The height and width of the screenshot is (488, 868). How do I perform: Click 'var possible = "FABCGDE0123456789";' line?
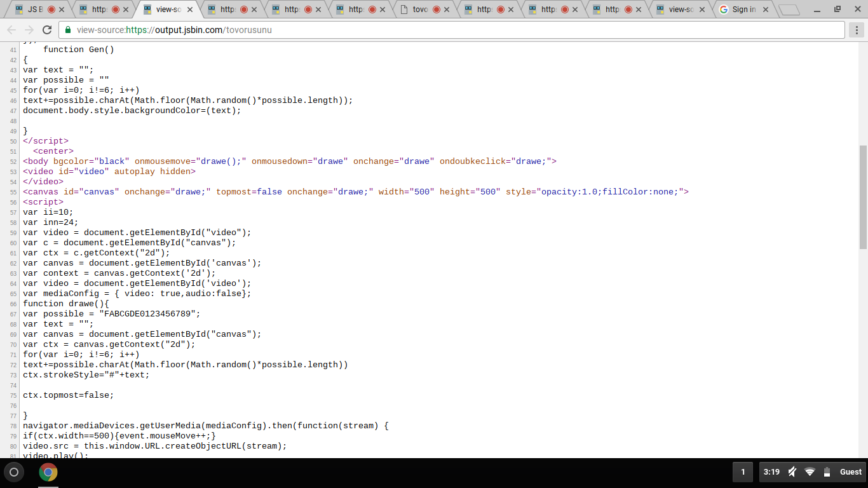point(112,314)
